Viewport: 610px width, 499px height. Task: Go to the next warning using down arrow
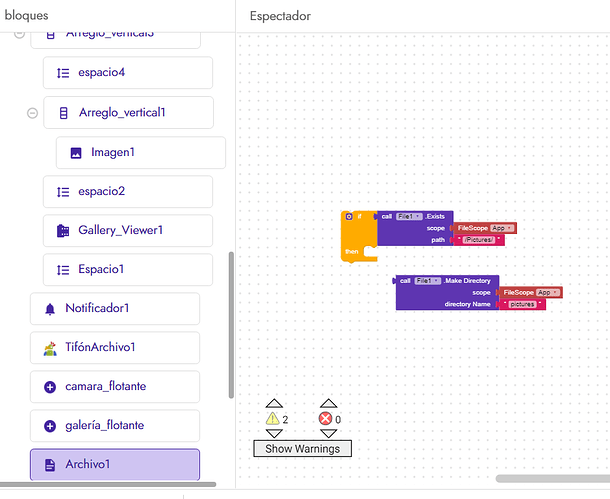273,435
